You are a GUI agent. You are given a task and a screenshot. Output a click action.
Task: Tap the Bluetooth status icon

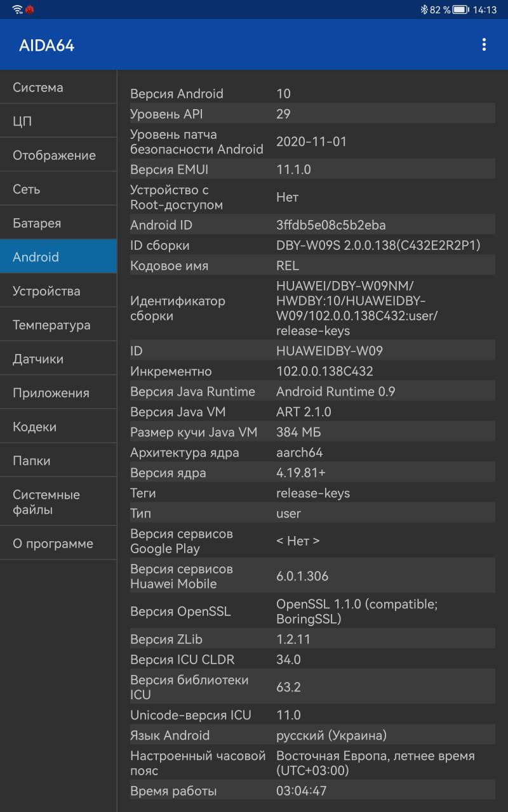424,10
